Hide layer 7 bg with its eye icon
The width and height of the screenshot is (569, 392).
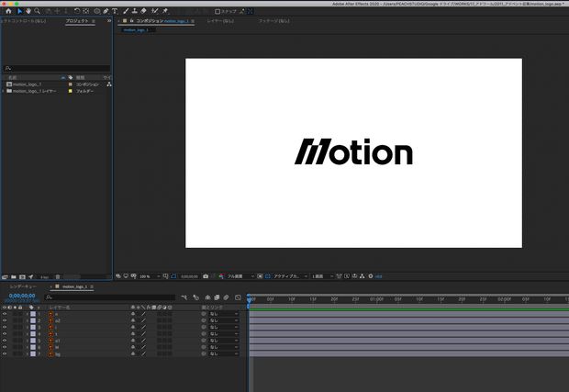click(5, 353)
